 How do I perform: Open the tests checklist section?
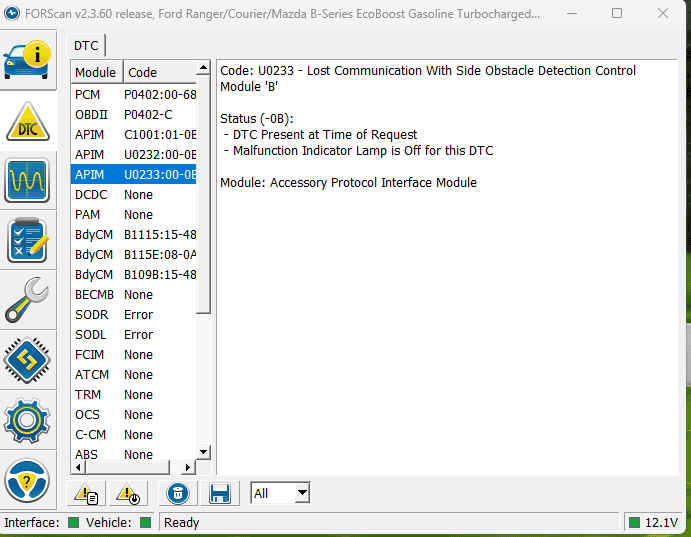(27, 241)
